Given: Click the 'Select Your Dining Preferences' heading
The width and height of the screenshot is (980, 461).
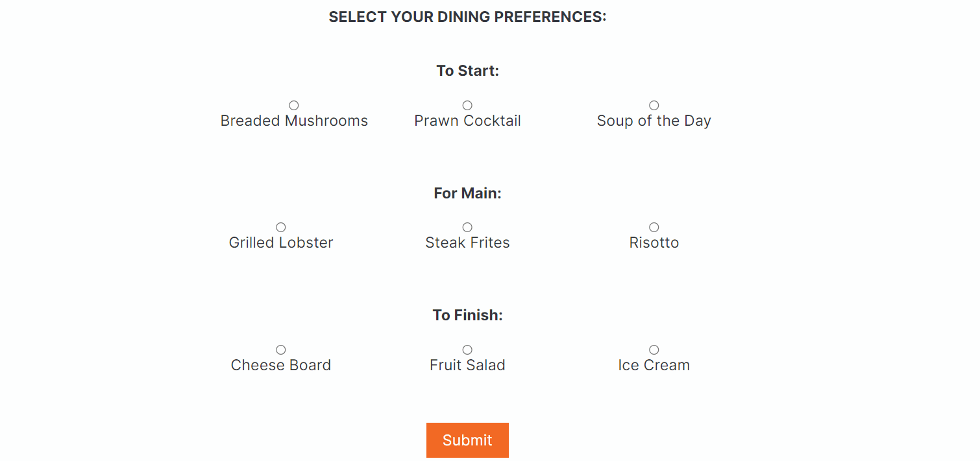Looking at the screenshot, I should pyautogui.click(x=467, y=17).
